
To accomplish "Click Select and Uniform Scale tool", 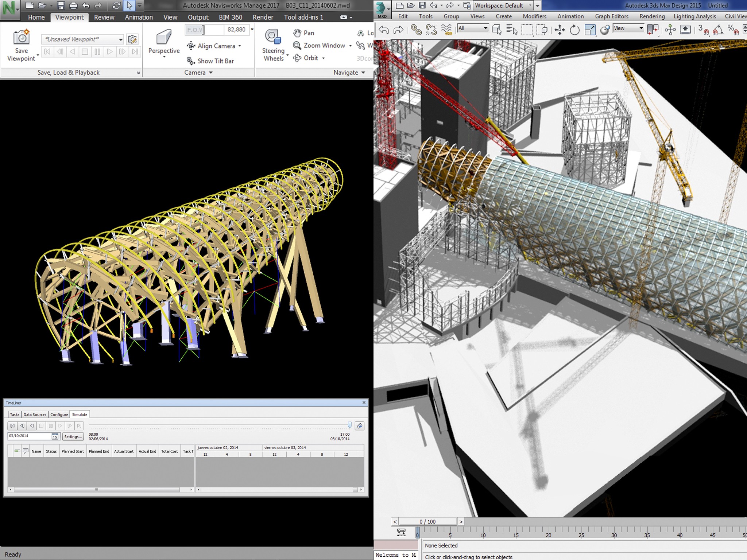I will pyautogui.click(x=590, y=30).
